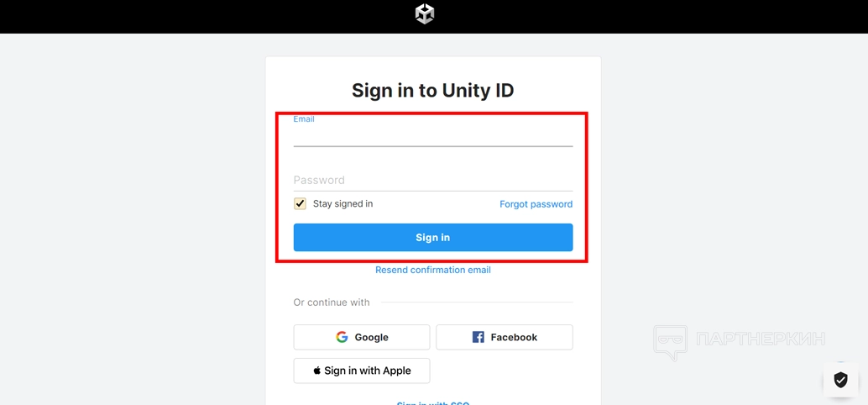Click the Unity logo in the header
Screen dimensions: 868x405
pos(425,14)
